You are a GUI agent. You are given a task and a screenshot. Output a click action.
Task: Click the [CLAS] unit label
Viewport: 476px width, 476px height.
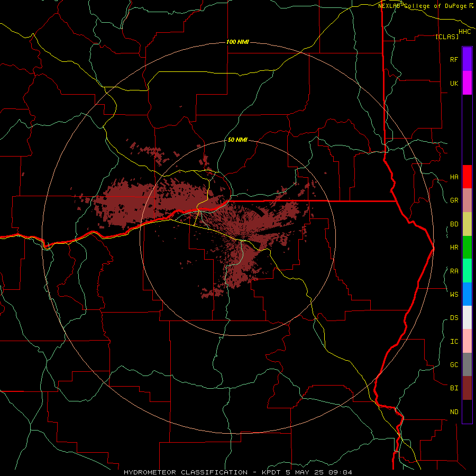(x=447, y=37)
